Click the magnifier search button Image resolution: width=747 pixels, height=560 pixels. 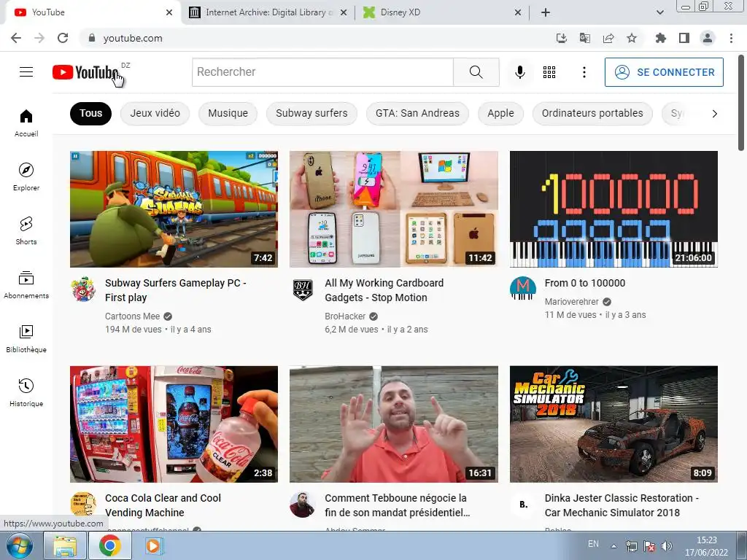pos(476,72)
